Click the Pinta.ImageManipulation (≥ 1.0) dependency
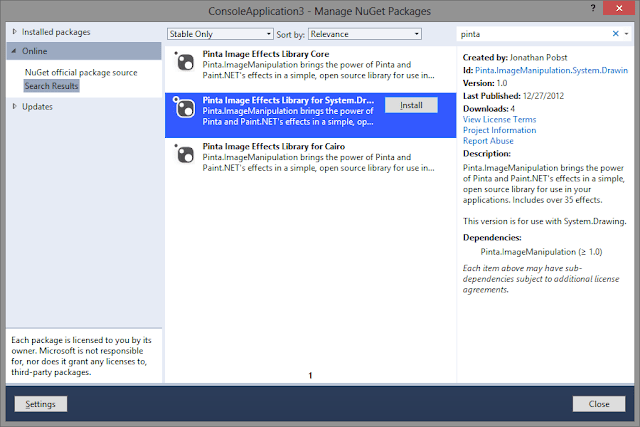 tap(541, 251)
